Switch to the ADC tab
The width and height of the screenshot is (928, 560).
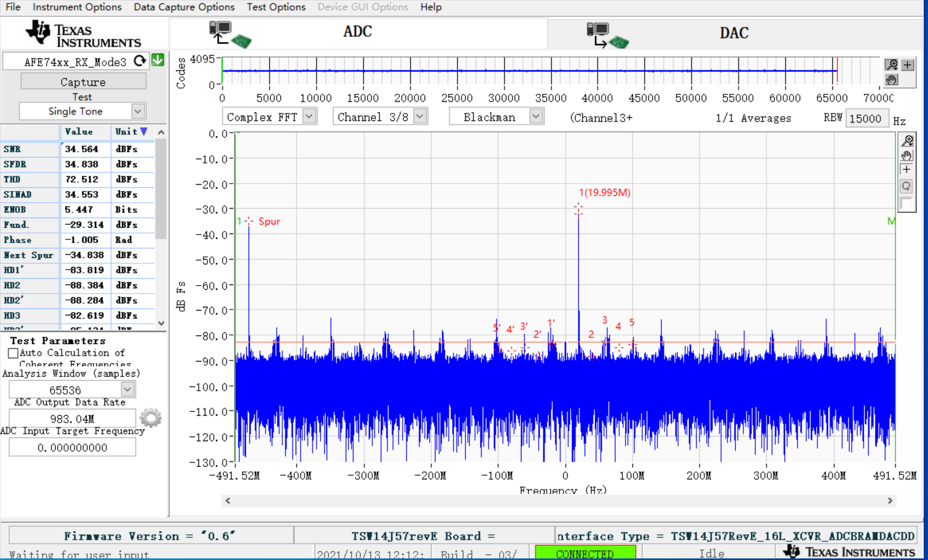tap(358, 33)
